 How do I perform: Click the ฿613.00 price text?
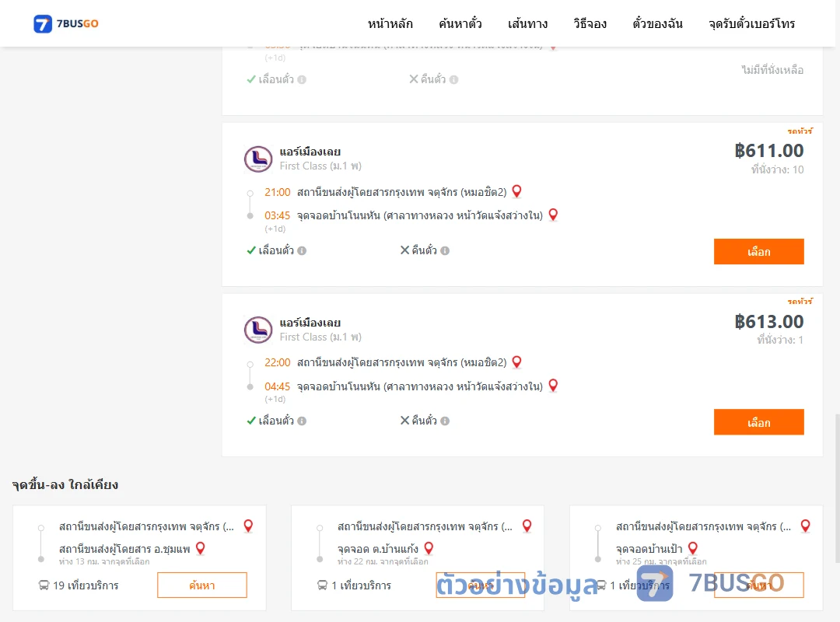click(x=769, y=322)
